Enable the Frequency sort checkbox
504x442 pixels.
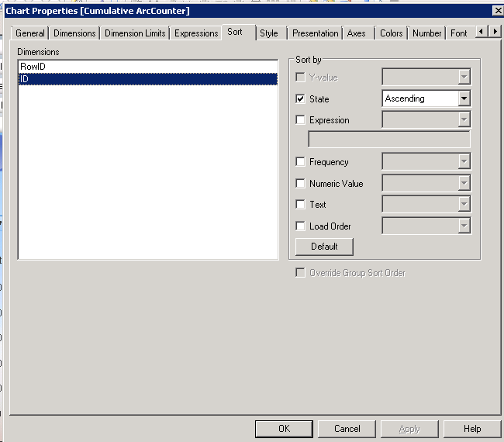300,162
